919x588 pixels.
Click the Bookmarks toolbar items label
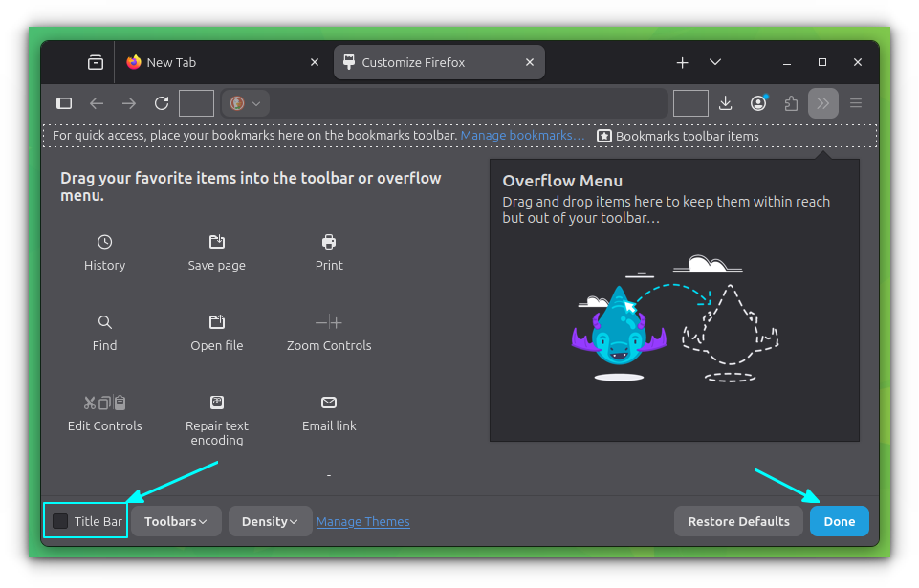click(x=687, y=136)
